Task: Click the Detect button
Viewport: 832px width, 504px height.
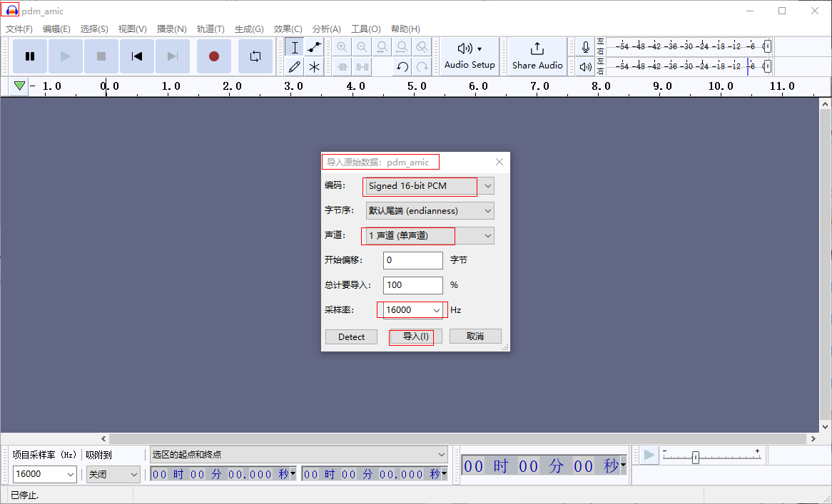Action: 351,336
